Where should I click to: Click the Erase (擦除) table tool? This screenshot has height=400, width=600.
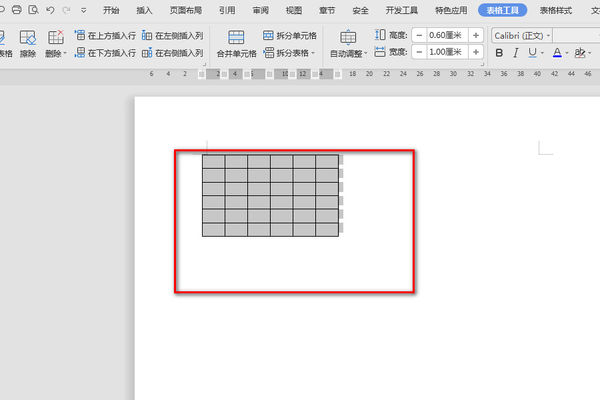point(27,43)
